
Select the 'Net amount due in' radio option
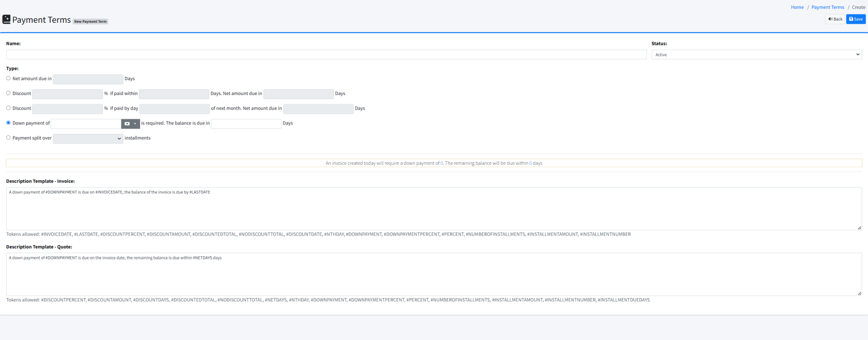coord(8,79)
